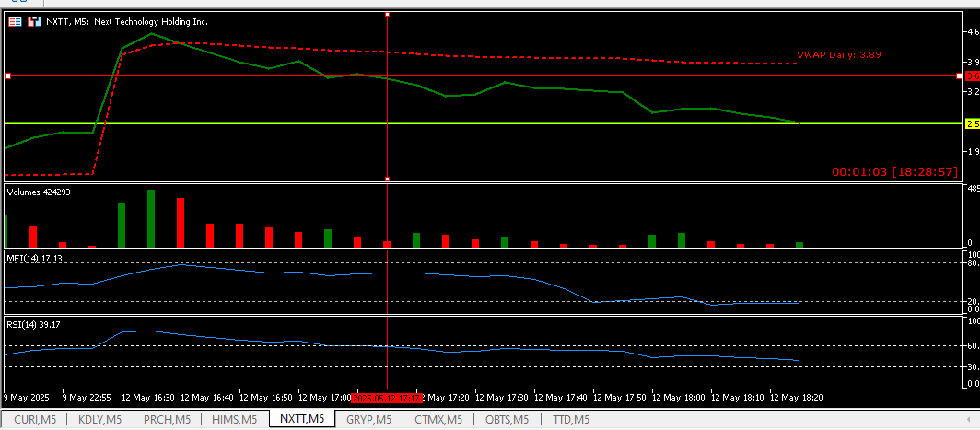Viewport: 980px width, 430px height.
Task: Open the GRYP,M5 chart tab
Action: click(368, 419)
